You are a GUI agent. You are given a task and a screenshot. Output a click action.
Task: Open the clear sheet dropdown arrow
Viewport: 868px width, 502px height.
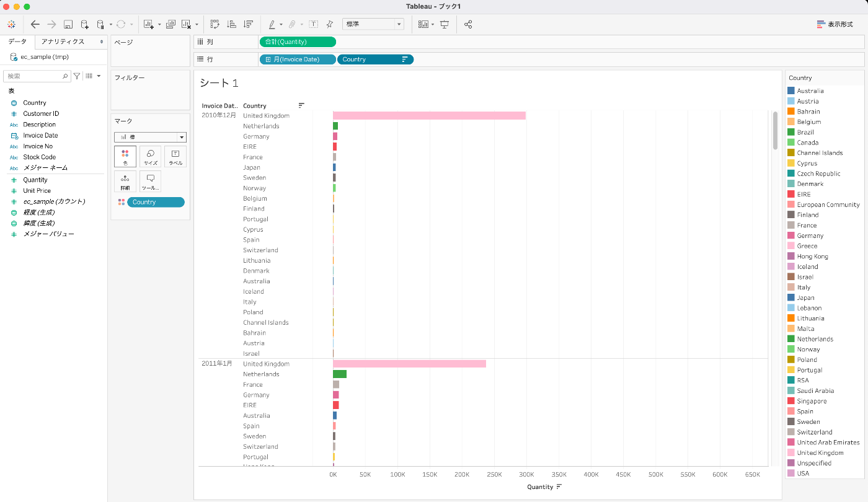pyautogui.click(x=197, y=25)
